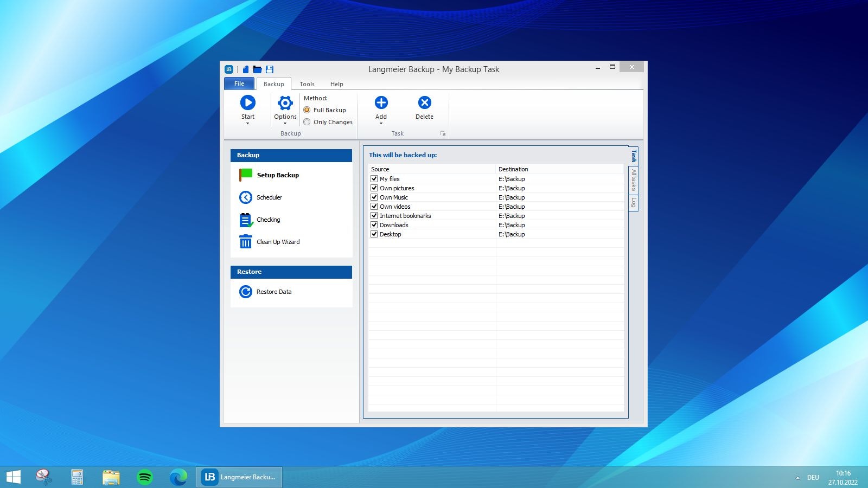Click the Restore Data link
Image resolution: width=868 pixels, height=488 pixels.
click(274, 292)
